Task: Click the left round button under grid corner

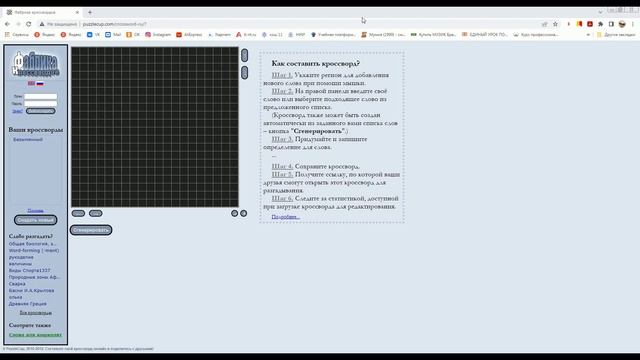Action: coord(235,213)
